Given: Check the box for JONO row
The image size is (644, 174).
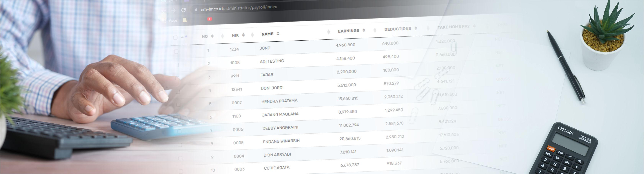Looking at the screenshot, I should point(176,51).
